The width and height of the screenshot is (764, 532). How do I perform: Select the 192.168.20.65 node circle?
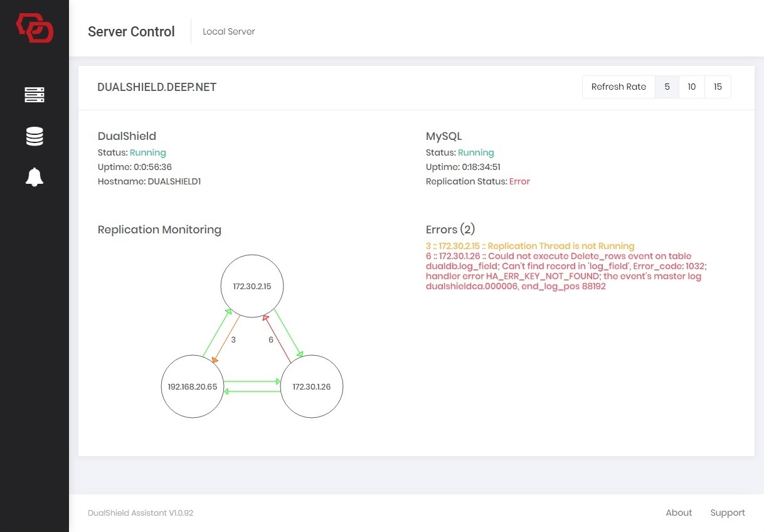click(193, 386)
